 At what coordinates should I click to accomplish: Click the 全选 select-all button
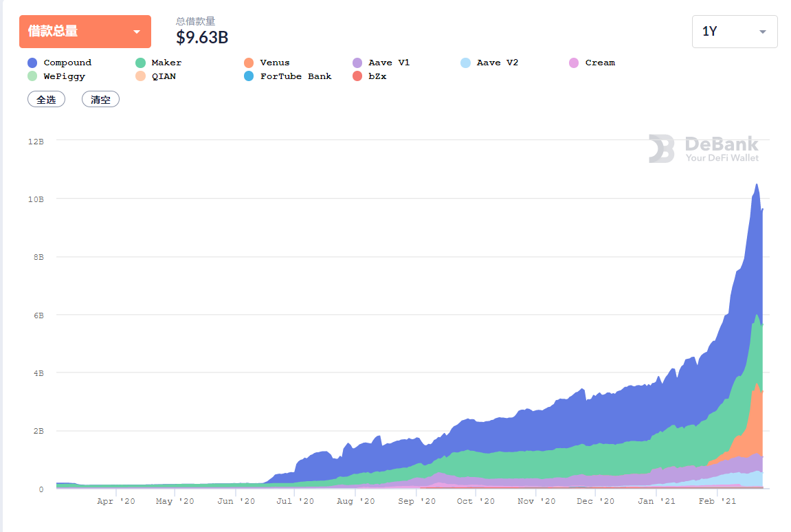point(47,100)
